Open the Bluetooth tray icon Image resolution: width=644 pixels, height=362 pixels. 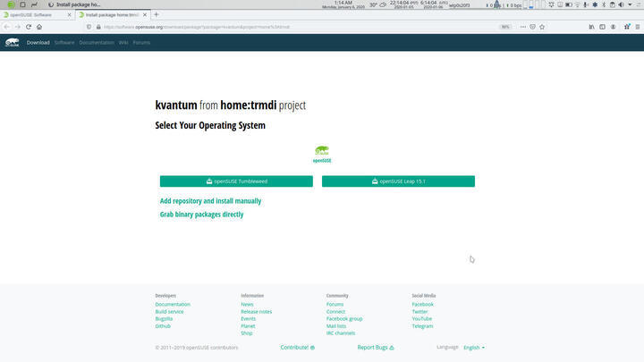pos(604,5)
